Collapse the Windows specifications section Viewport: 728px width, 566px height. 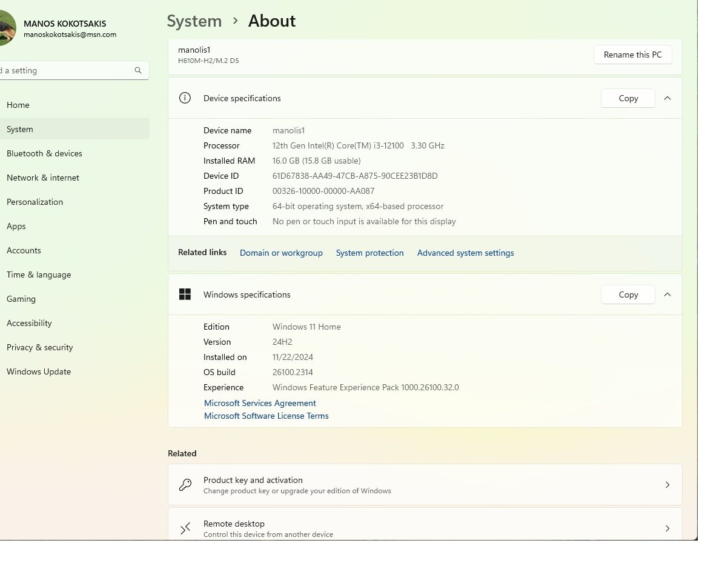tap(667, 295)
